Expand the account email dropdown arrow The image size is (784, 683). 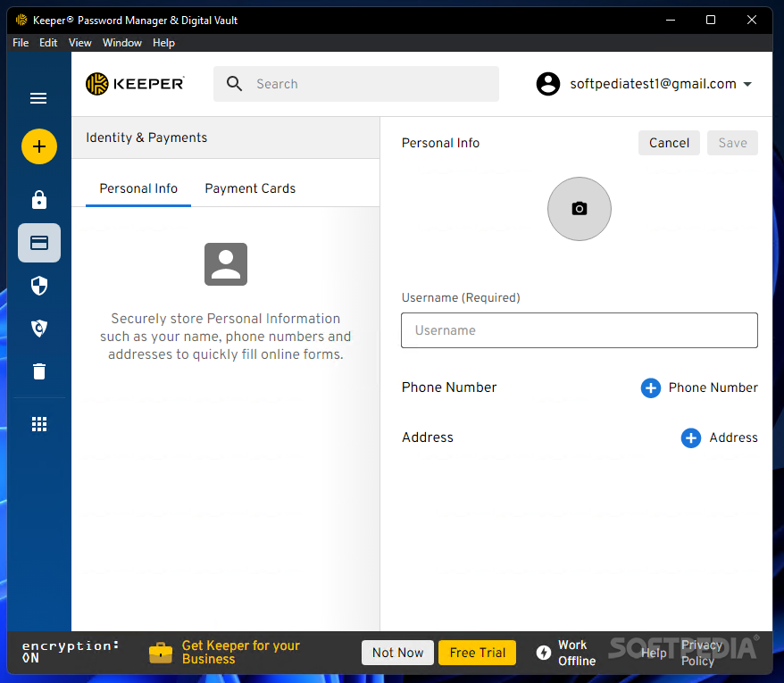pyautogui.click(x=747, y=84)
